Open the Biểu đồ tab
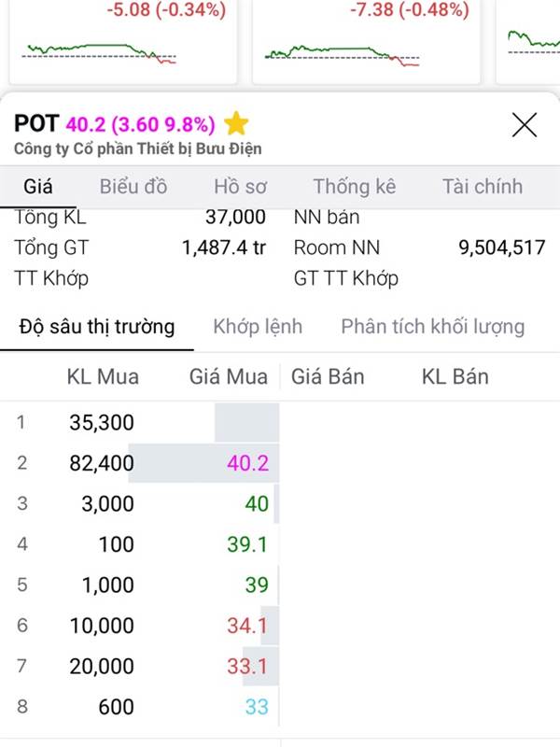 (x=133, y=186)
